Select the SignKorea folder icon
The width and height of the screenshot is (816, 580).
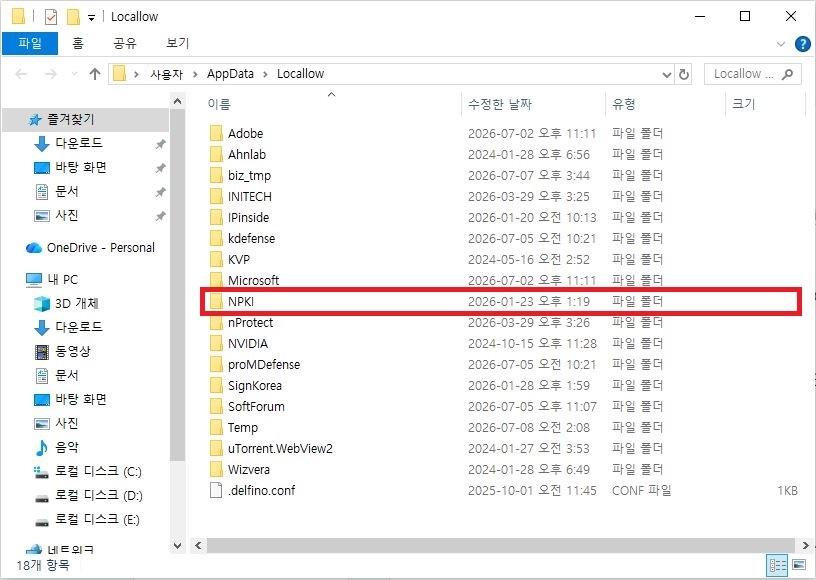[x=216, y=385]
